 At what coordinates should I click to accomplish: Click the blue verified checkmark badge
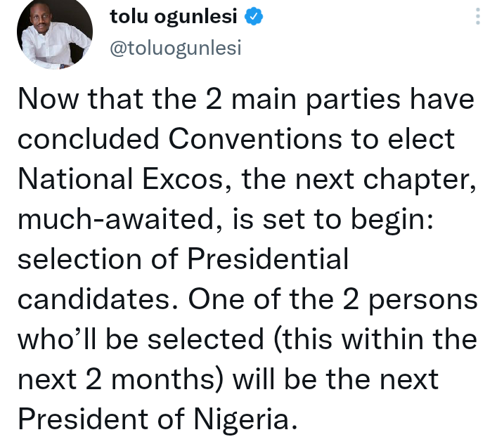click(x=254, y=16)
